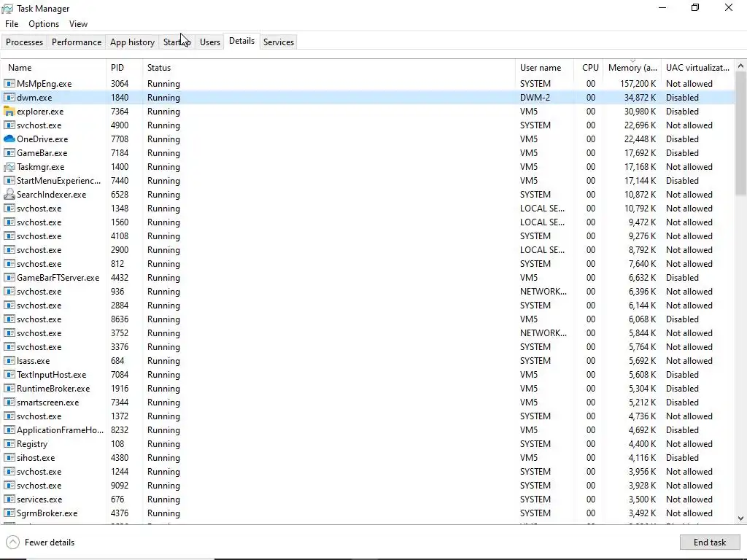747x560 pixels.
Task: Click the GameBar.exe process icon
Action: (x=9, y=153)
